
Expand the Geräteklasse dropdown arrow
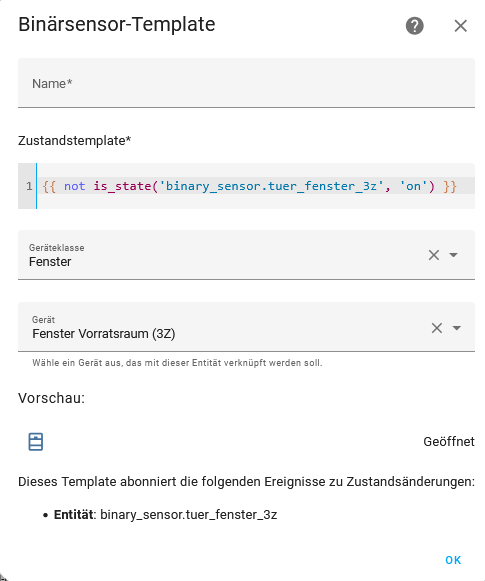(x=454, y=255)
